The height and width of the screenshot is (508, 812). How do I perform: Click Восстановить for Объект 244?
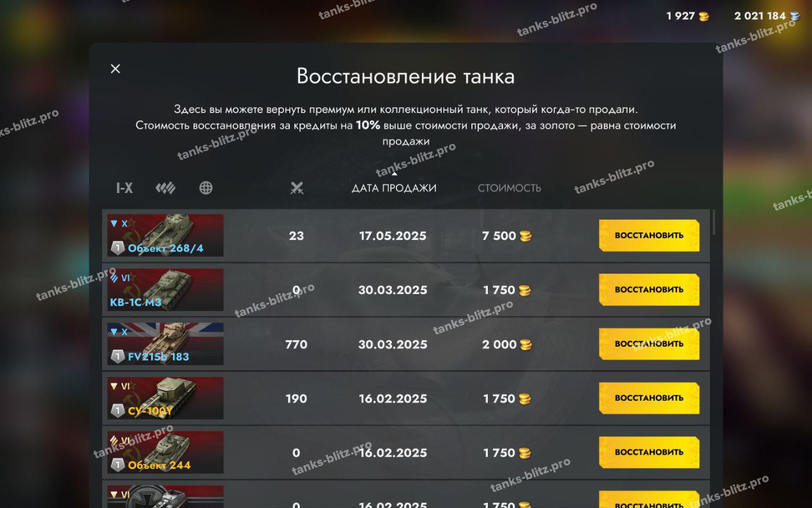(x=649, y=453)
